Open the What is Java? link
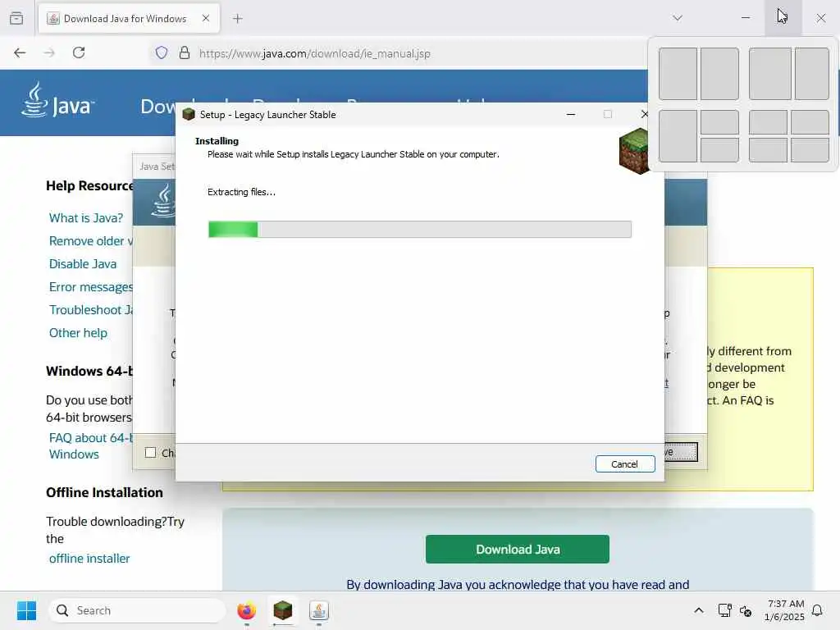Screen dimensions: 840x630 (x=85, y=218)
